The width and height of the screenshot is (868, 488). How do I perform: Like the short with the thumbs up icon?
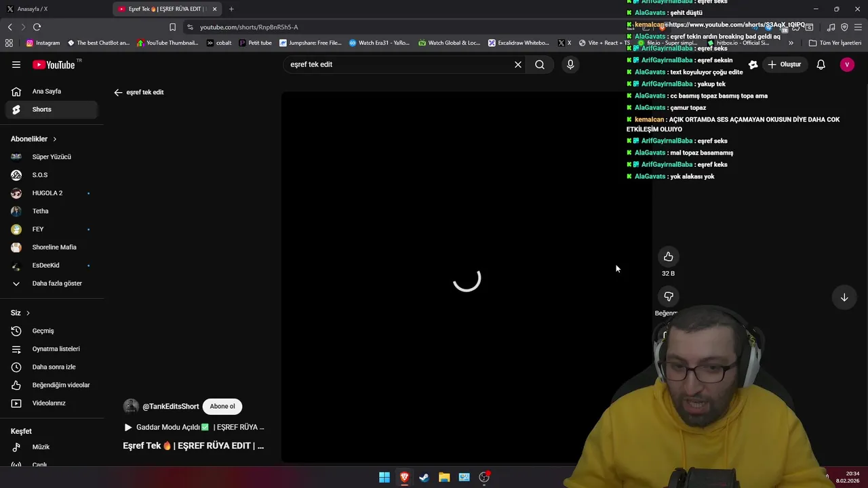click(x=669, y=256)
